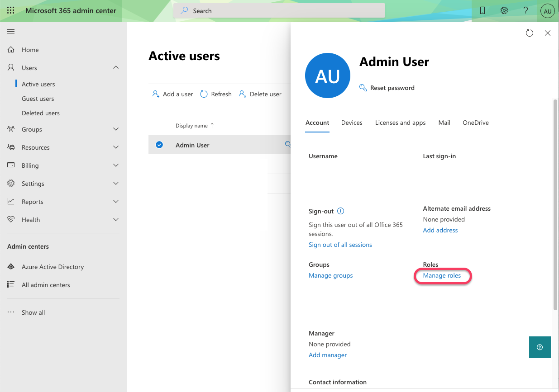Collapse the Users section chevron
This screenshot has width=559, height=392.
[116, 67]
